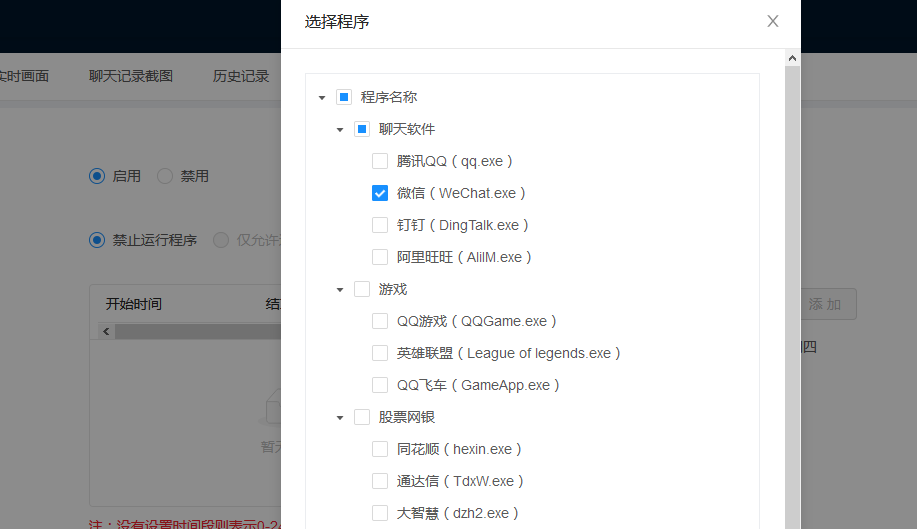The width and height of the screenshot is (917, 529).
Task: Click the QQ飞车 (GameApp.exe) label text
Action: (478, 385)
